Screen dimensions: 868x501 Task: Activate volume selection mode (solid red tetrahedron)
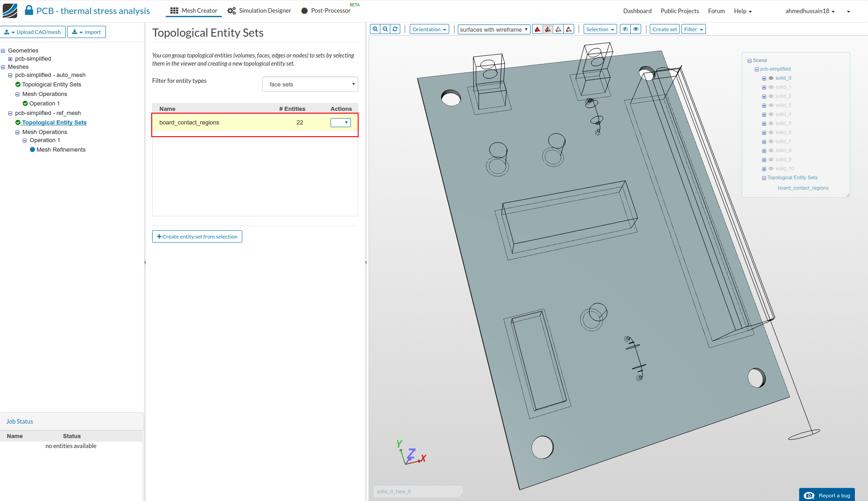coord(537,29)
